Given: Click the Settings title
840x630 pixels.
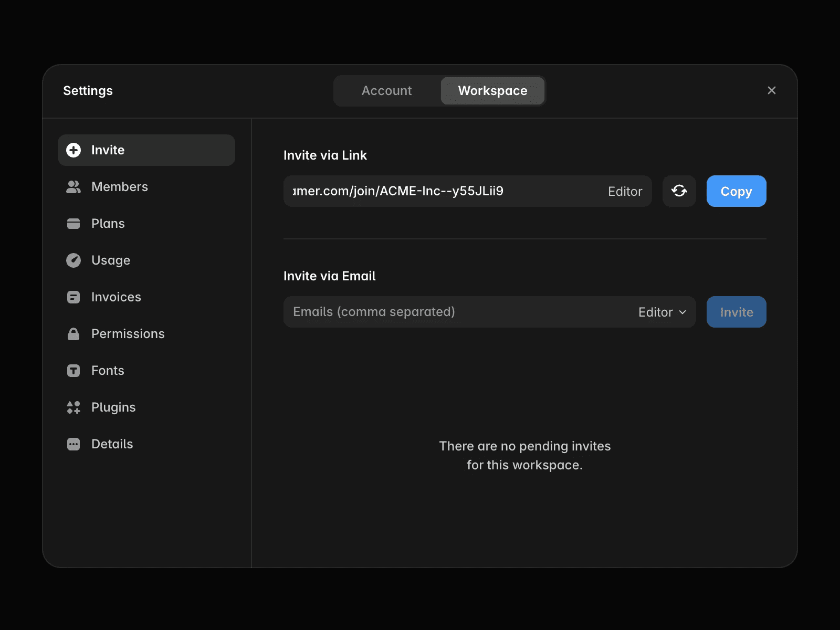Looking at the screenshot, I should tap(88, 91).
